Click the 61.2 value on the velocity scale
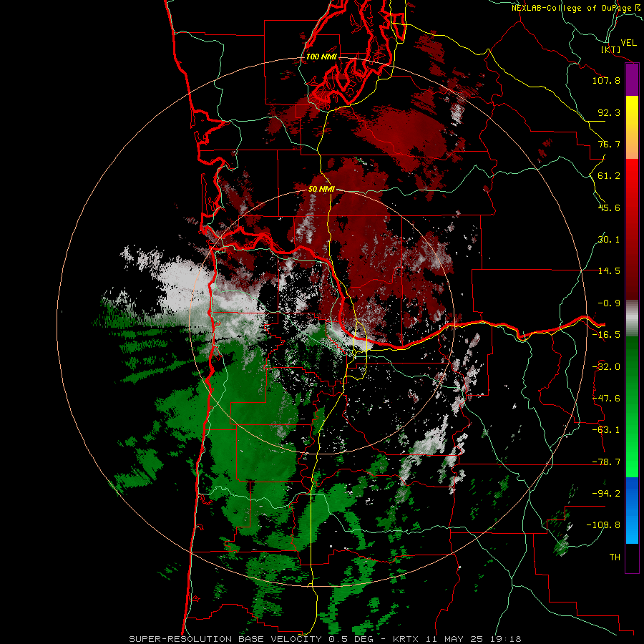This screenshot has width=644, height=644. [609, 176]
